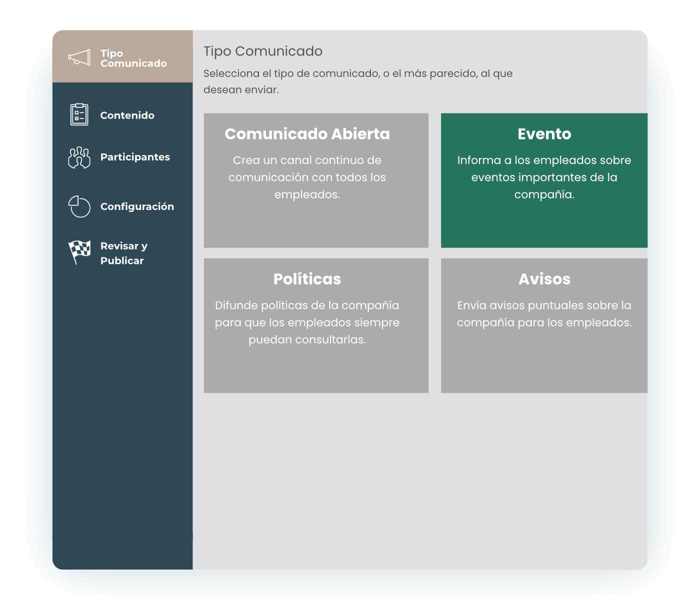Click the checkered flag icon
The image size is (700, 600).
click(79, 252)
